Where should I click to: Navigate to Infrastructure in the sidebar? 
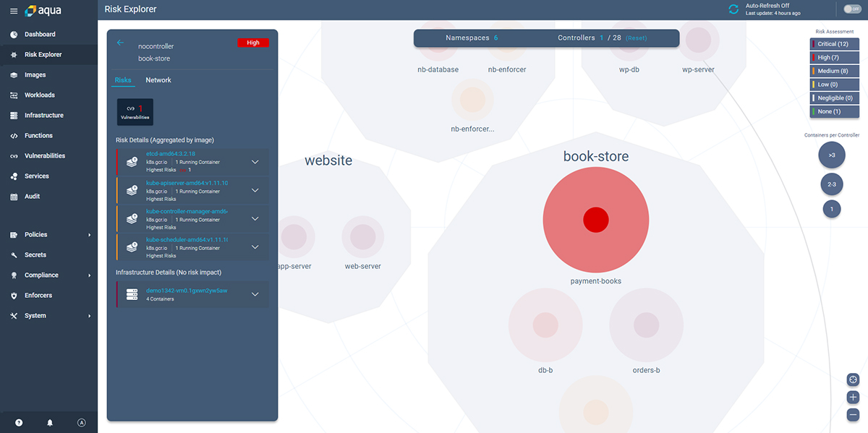pos(43,115)
